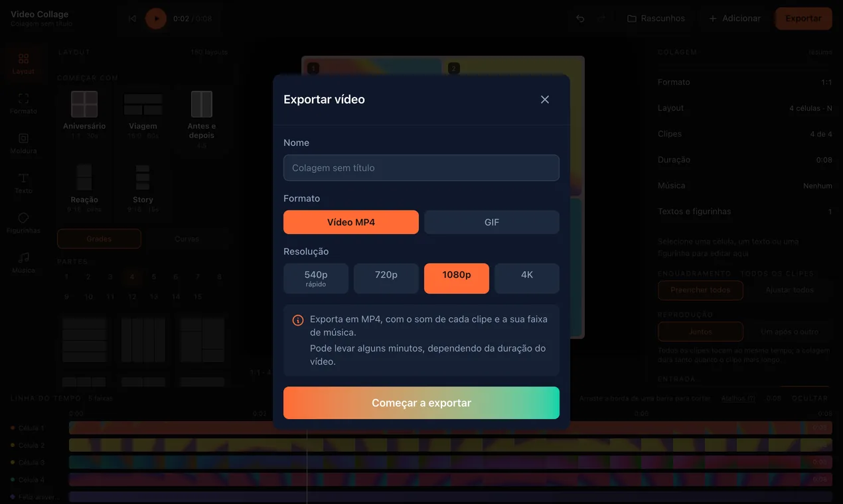Select 4 parts in Partes

(132, 277)
